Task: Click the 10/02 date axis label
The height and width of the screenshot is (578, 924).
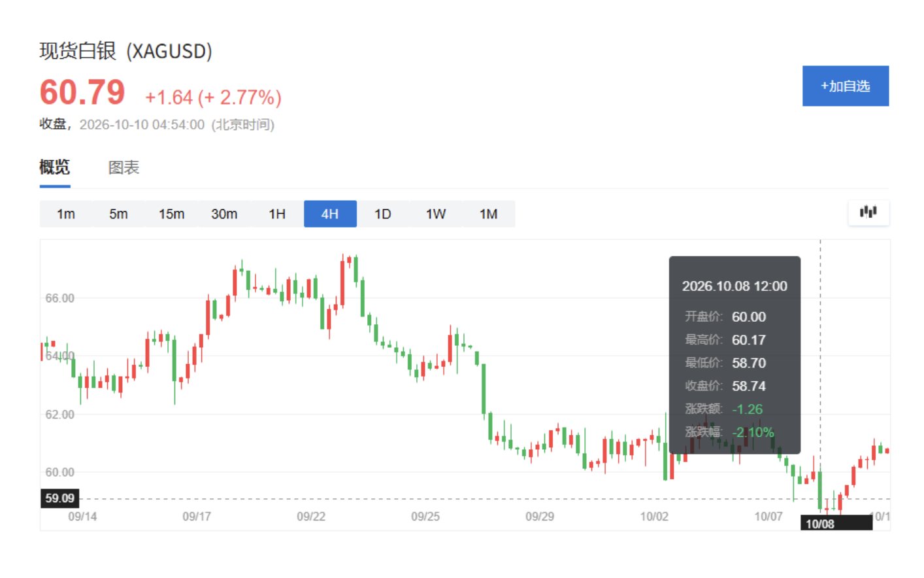Action: (x=654, y=517)
